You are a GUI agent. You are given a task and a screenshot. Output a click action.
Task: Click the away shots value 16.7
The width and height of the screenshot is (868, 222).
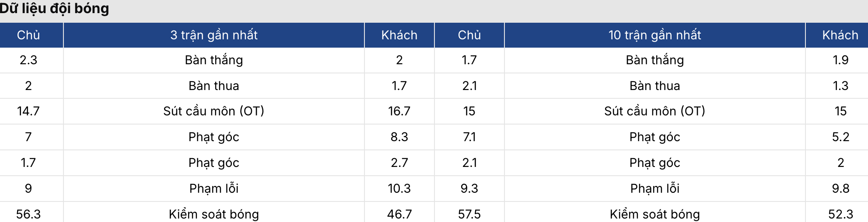[399, 111]
